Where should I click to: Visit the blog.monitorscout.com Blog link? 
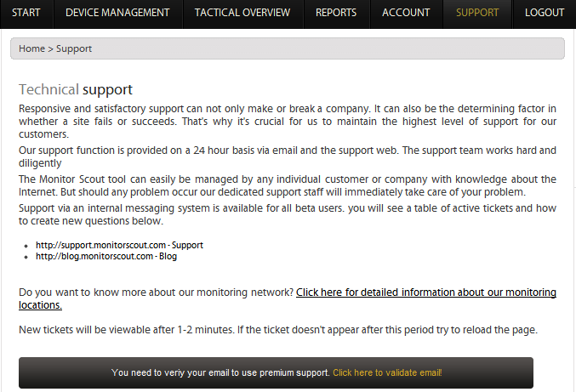(x=106, y=256)
